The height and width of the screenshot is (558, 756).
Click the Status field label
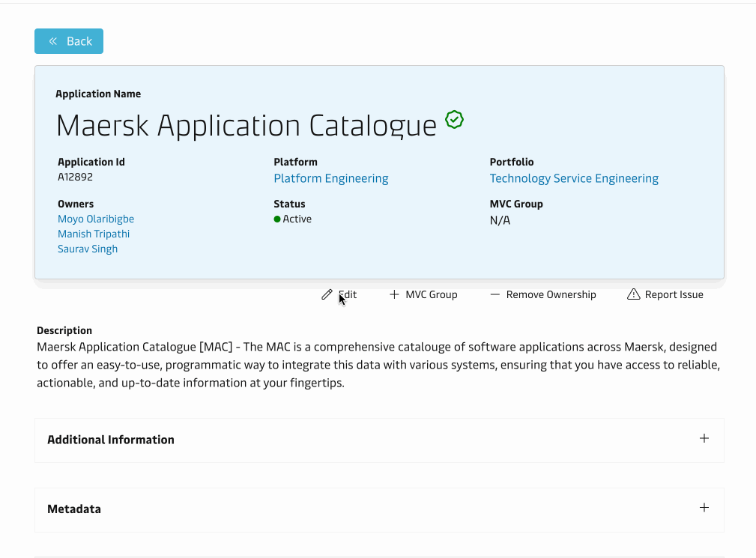click(289, 204)
